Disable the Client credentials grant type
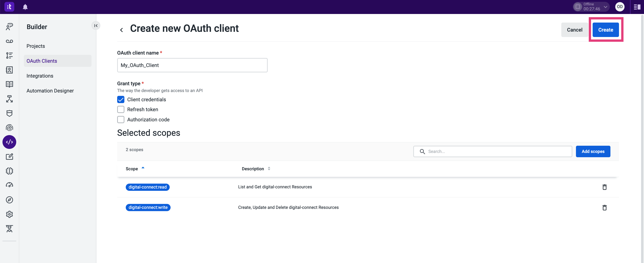The width and height of the screenshot is (644, 263). coord(121,99)
